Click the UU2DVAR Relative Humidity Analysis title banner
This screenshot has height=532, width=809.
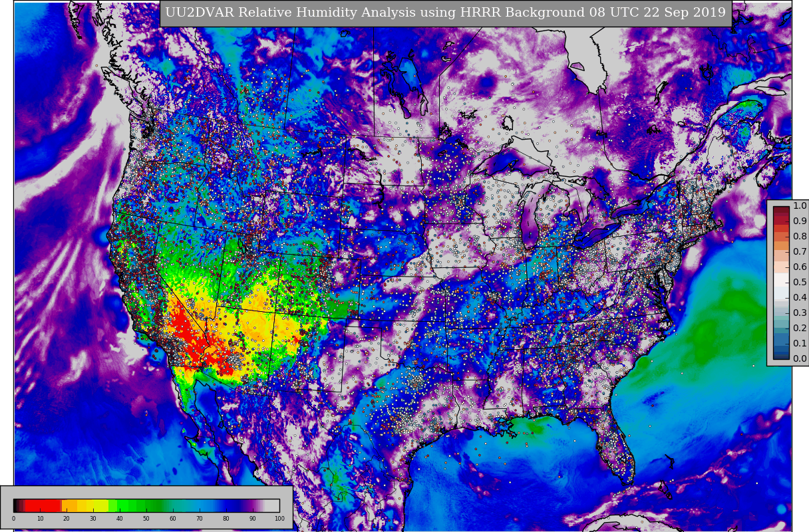[x=446, y=13]
